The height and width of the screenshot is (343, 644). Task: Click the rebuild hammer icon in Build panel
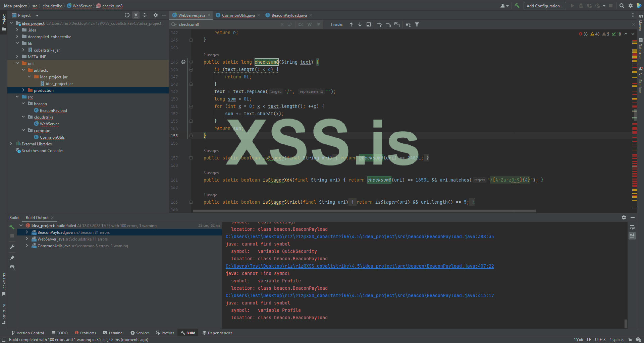coord(12,227)
